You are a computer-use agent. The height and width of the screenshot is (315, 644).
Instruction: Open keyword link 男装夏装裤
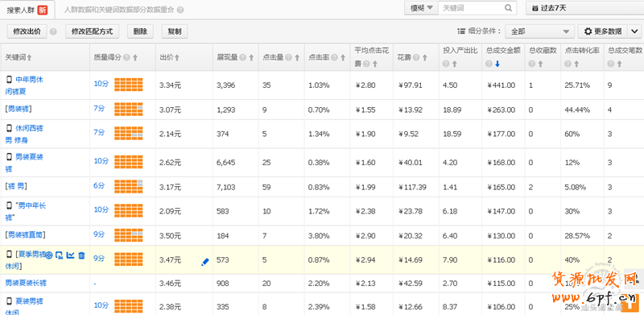pyautogui.click(x=25, y=163)
